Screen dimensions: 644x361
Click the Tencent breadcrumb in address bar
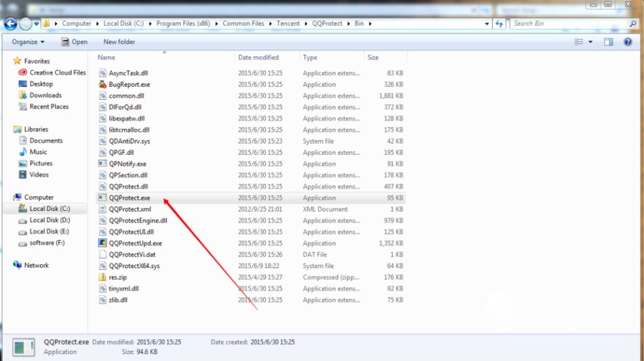tap(287, 24)
